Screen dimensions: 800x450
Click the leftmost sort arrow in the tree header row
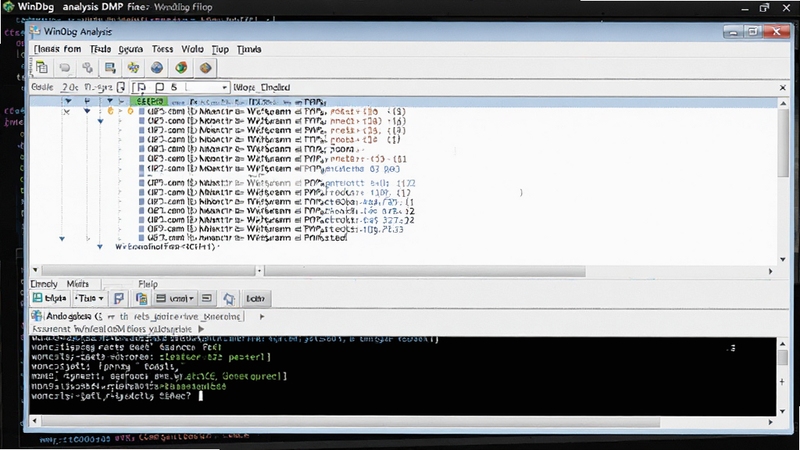coord(68,102)
